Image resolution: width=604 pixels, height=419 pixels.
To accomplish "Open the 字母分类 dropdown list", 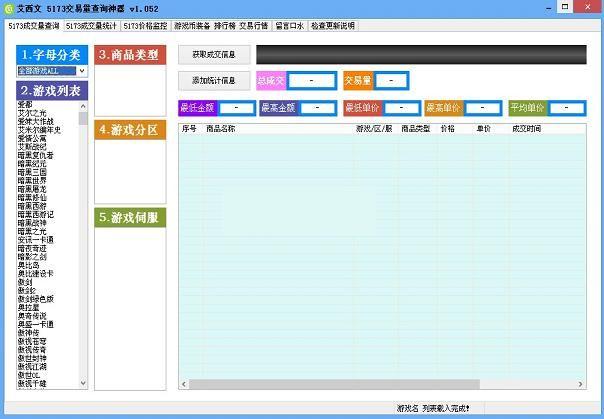I will [82, 71].
